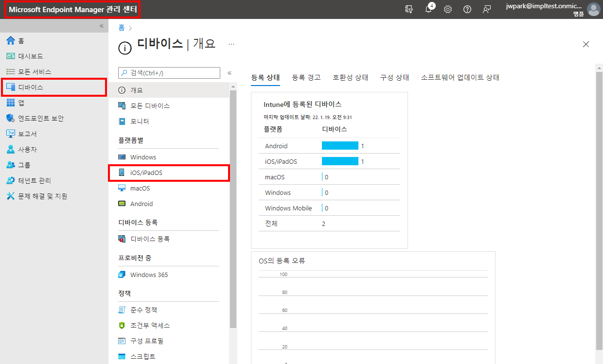Click the 문제 해결 및 지원 tools icon
The width and height of the screenshot is (603, 364).
11,196
